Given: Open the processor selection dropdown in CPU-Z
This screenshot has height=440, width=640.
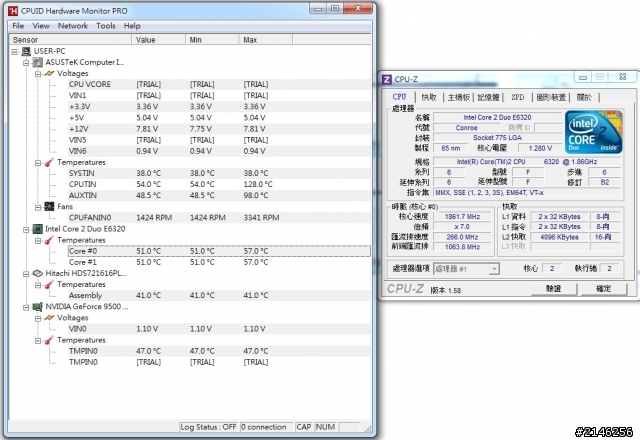Looking at the screenshot, I should pos(494,269).
